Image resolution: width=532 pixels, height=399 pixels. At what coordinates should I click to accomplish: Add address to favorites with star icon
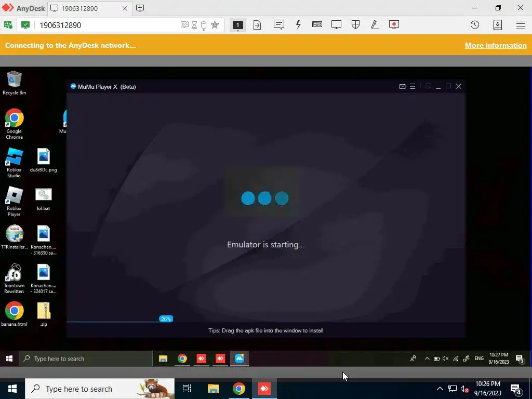click(215, 25)
